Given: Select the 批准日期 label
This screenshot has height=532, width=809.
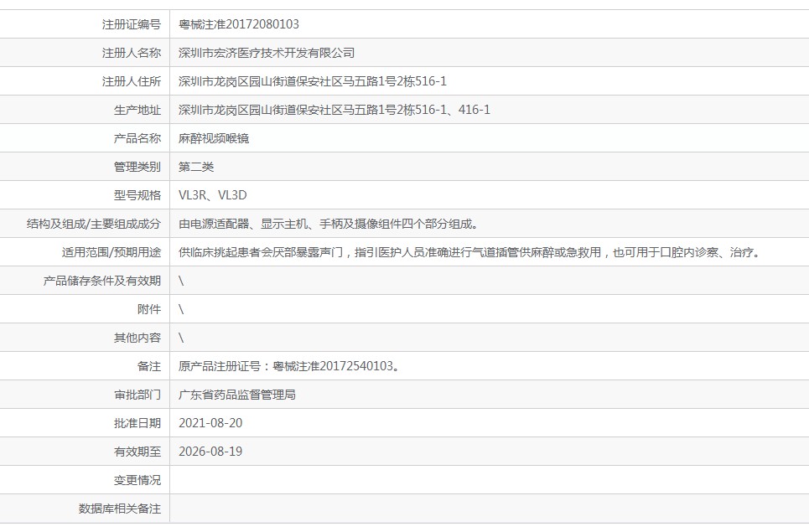Looking at the screenshot, I should coord(137,423).
